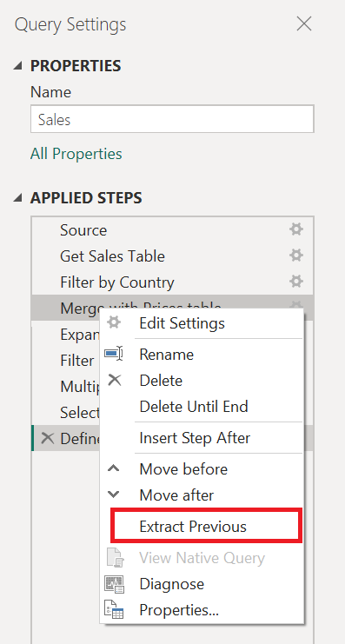Choose Insert Step After menu item
Viewport: 345px width, 644px height.
pyautogui.click(x=202, y=438)
